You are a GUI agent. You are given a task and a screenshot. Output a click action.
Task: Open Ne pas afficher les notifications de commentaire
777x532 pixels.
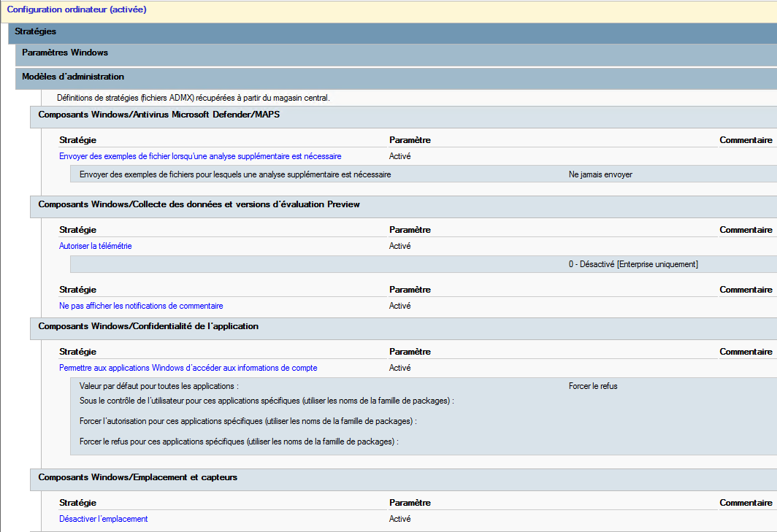tap(141, 306)
